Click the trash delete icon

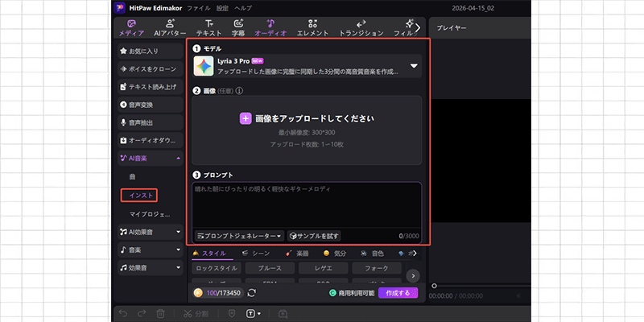(160, 314)
